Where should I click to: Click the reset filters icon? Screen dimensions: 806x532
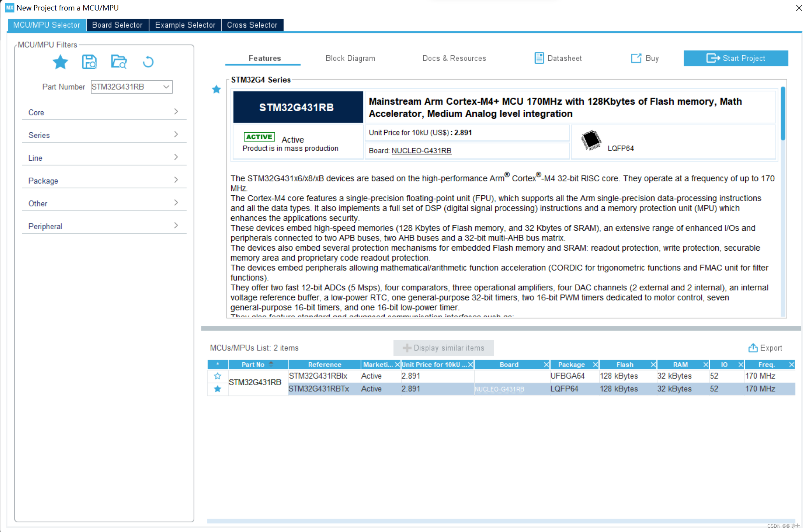coord(148,62)
